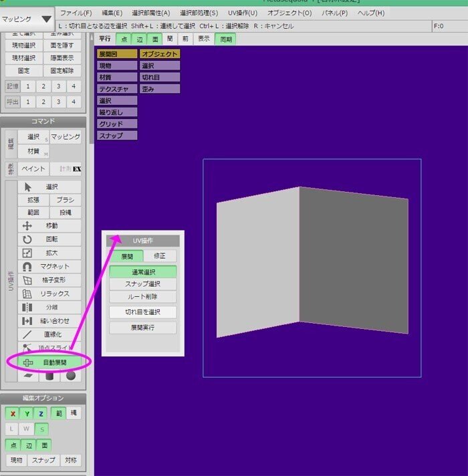Choose the 拡張 selection mode
This screenshot has height=476, width=468.
(33, 200)
